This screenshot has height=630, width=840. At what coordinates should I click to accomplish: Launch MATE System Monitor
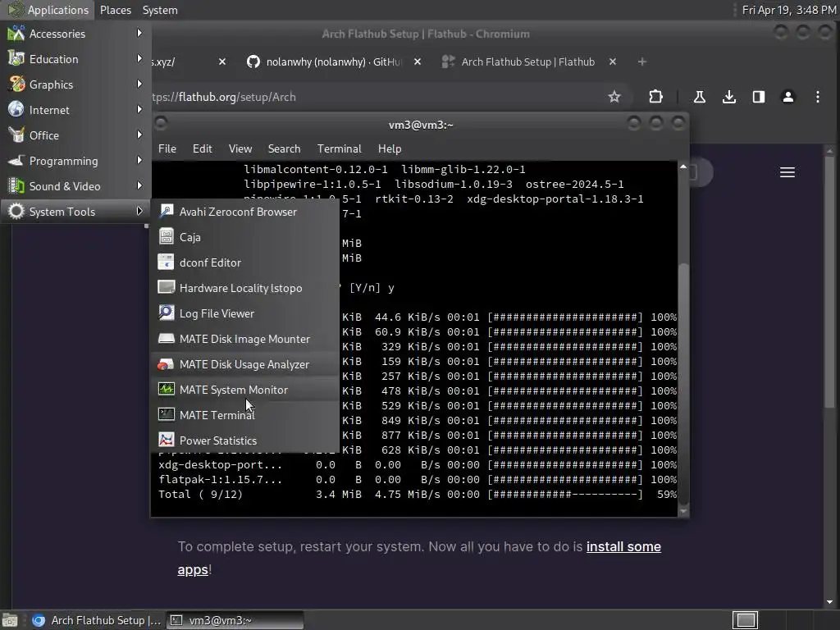click(245, 390)
